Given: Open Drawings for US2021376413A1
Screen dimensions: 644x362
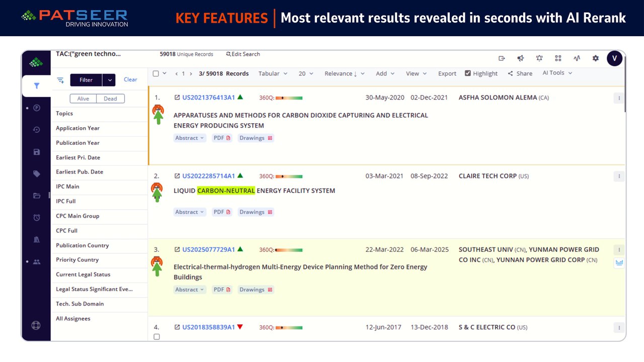Looking at the screenshot, I should coord(256,138).
